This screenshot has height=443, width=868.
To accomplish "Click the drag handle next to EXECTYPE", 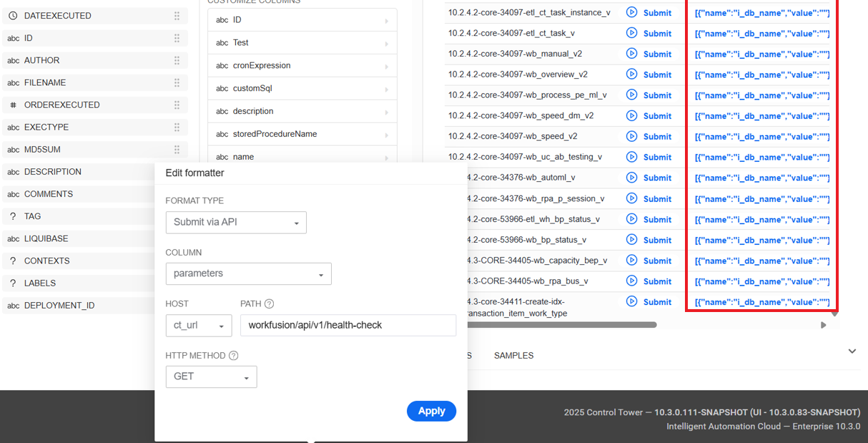I will [x=177, y=127].
